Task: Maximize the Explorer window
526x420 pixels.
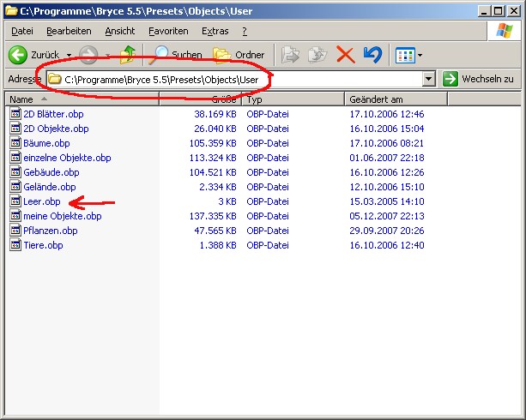Action: pyautogui.click(x=499, y=11)
